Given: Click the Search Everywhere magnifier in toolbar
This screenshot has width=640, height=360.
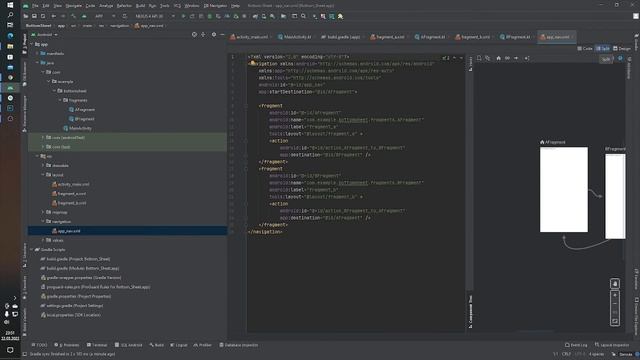Looking at the screenshot, I should [303, 16].
